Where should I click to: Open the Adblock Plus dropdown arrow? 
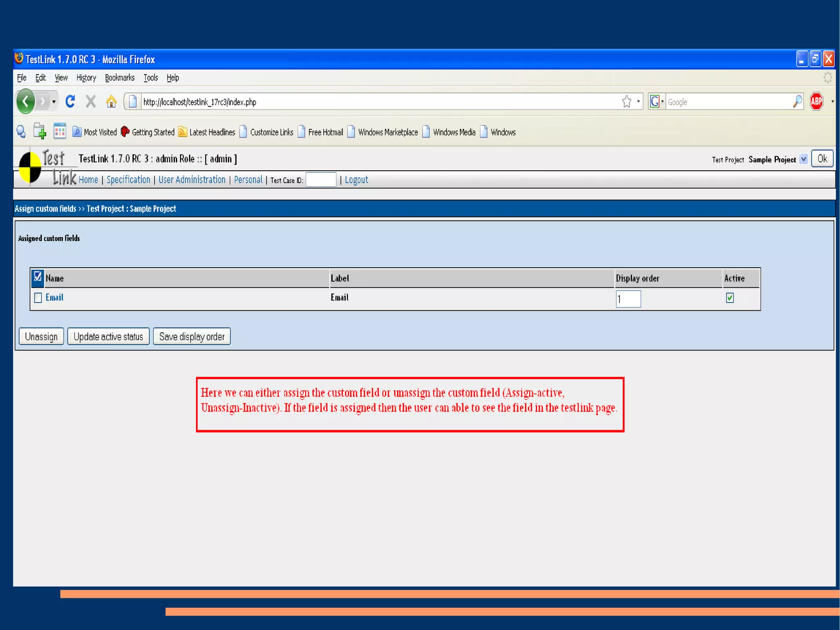pos(832,101)
